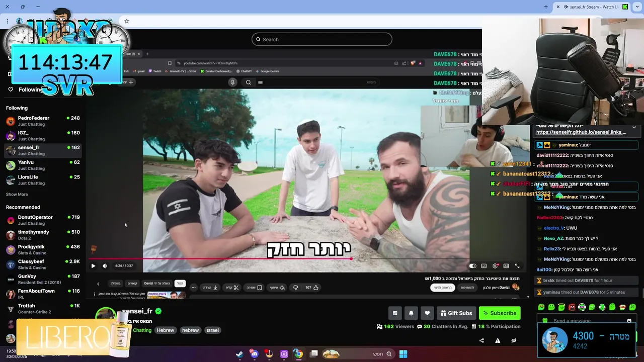Click the YouTube clip scissors button
The width and height of the screenshot is (644, 362).
pos(232,288)
